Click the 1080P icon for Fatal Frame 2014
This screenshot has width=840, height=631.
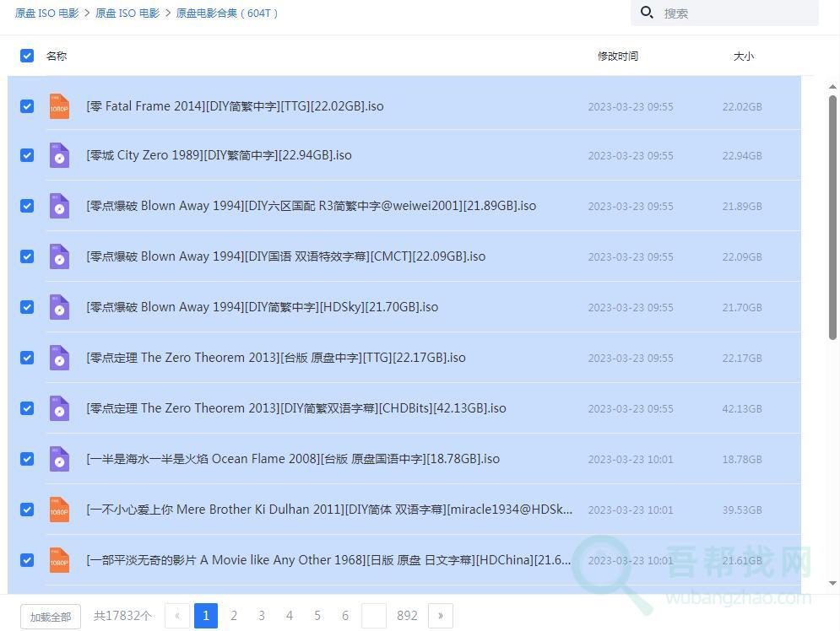[59, 106]
